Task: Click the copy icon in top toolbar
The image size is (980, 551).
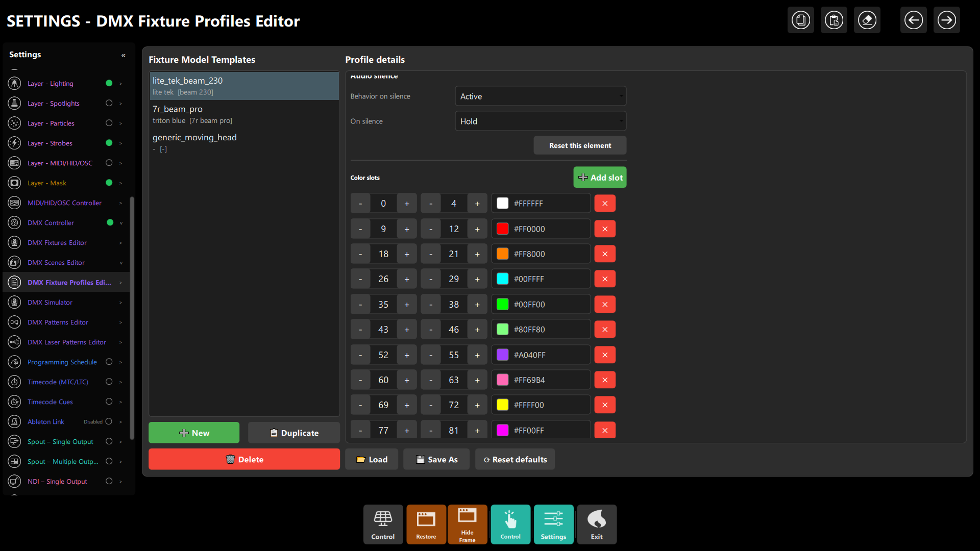Action: [801, 20]
